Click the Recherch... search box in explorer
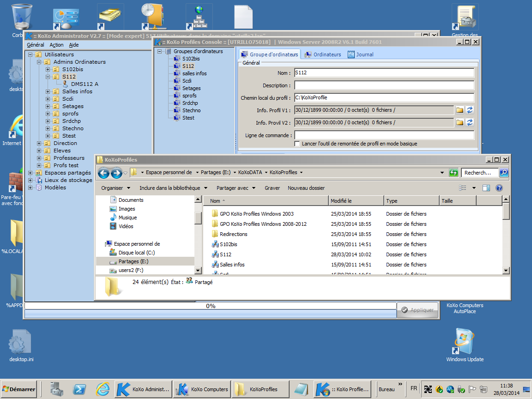This screenshot has width=532, height=399. 480,173
